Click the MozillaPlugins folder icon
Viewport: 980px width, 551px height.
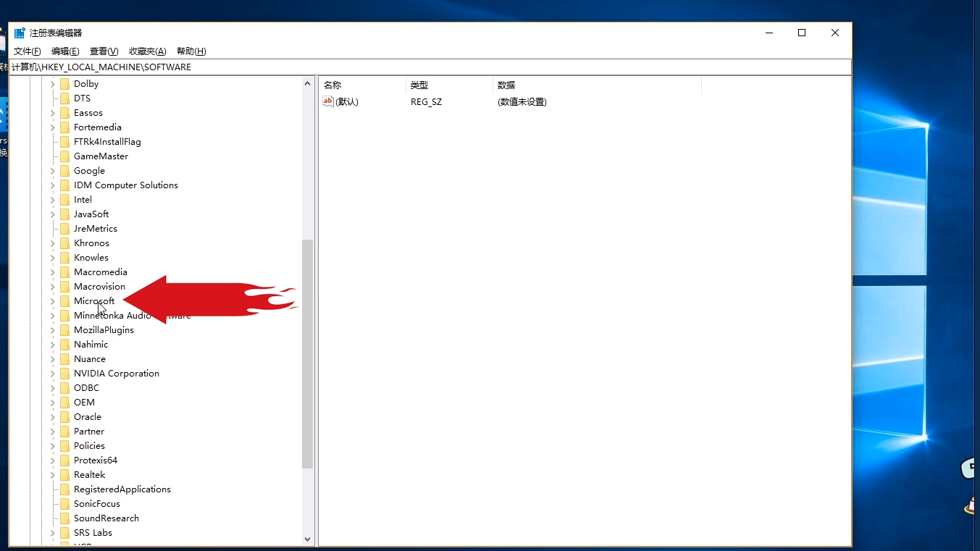pos(64,330)
